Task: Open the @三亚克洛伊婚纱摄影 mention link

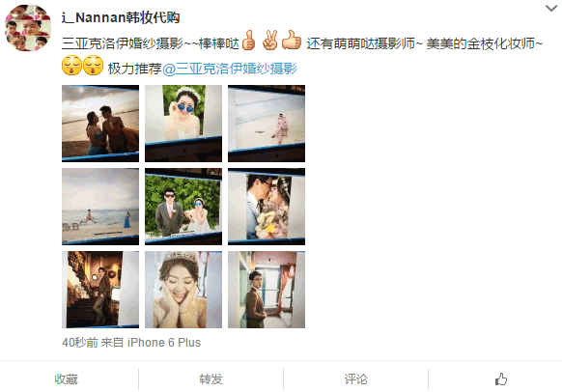Action: click(230, 69)
